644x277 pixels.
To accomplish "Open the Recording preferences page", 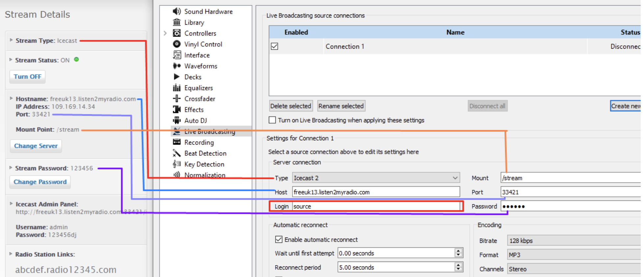I will (x=199, y=142).
